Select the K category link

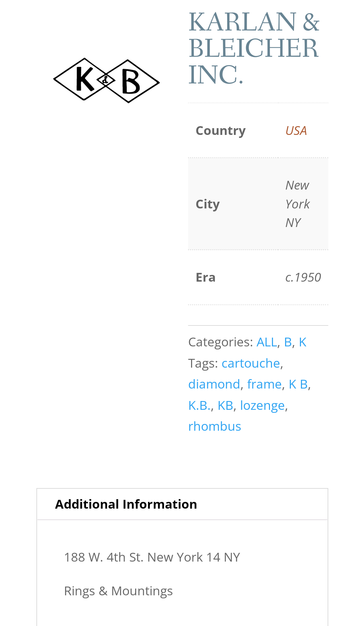302,342
